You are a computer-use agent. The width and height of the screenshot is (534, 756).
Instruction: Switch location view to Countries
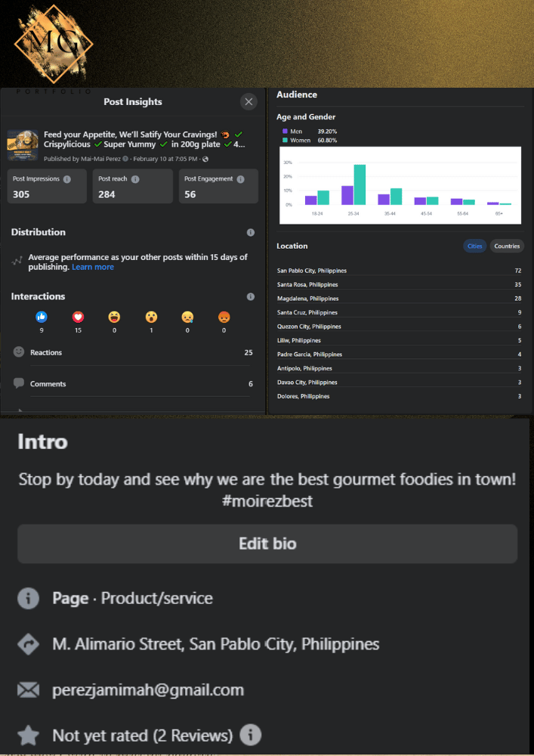click(x=507, y=246)
